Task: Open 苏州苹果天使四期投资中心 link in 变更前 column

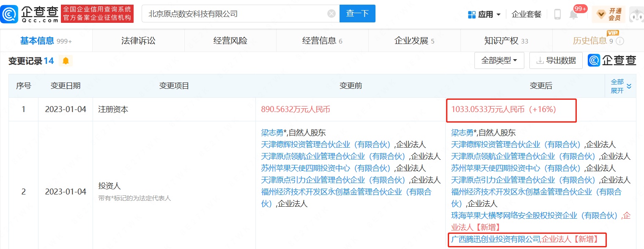Action: pos(327,168)
